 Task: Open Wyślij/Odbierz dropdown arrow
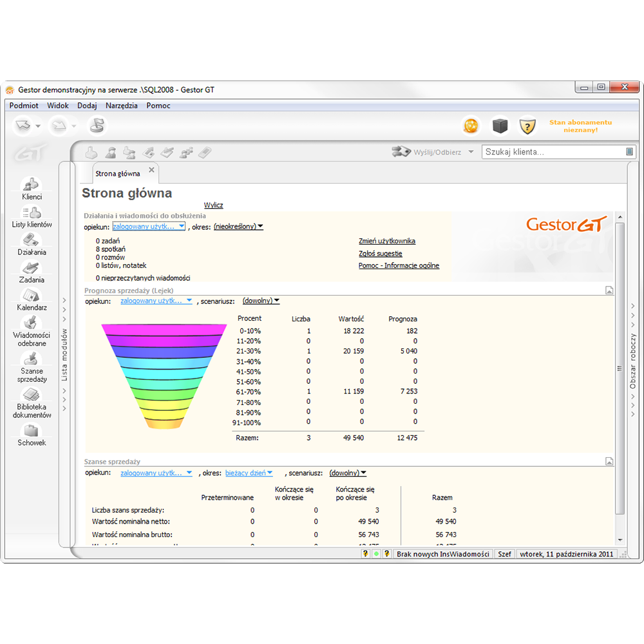tap(471, 152)
